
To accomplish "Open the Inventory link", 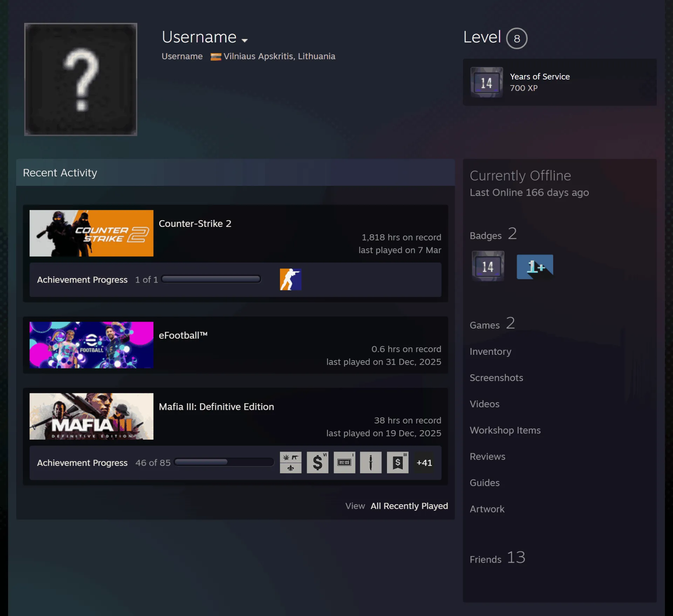I will 490,351.
